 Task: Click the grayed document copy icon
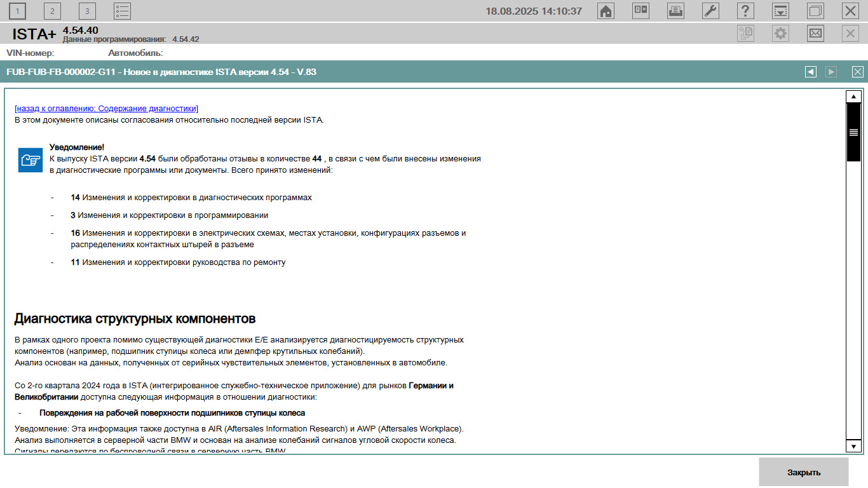pyautogui.click(x=745, y=34)
